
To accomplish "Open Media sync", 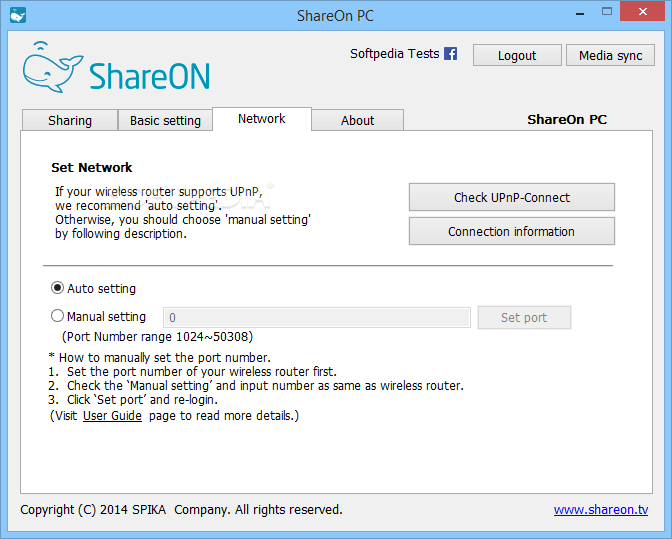I will [610, 55].
